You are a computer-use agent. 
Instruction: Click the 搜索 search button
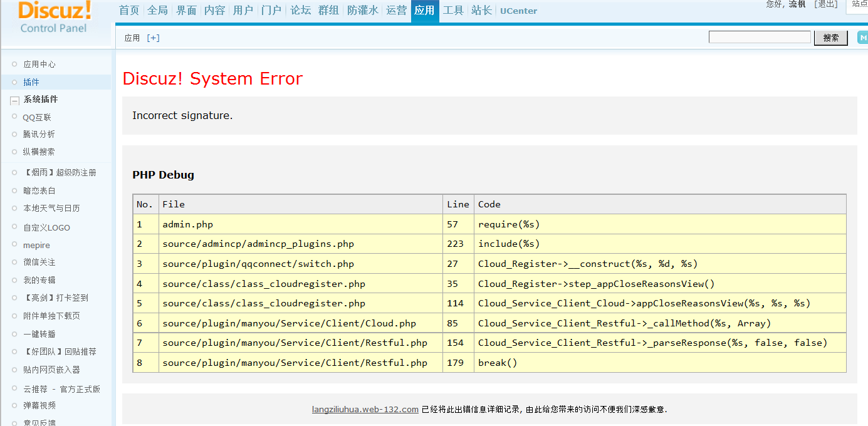(831, 38)
